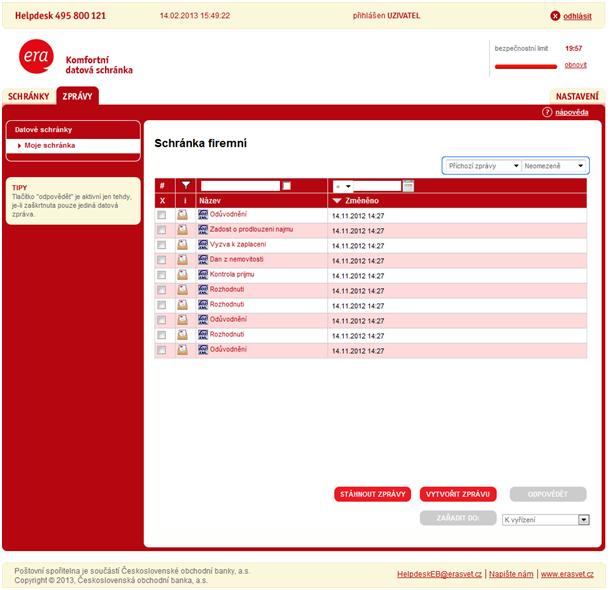Screen dimensions: 610x590
Task: Open the K vyřízení folder dropdown
Action: click(545, 520)
